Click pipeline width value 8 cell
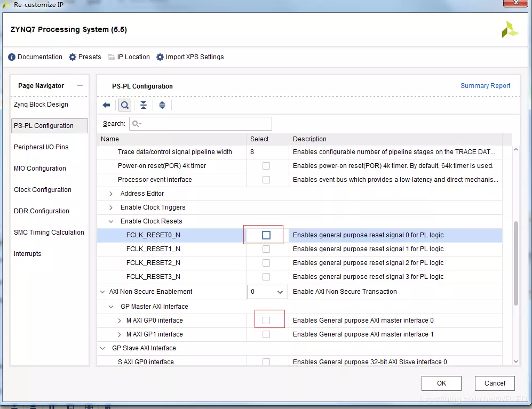This screenshot has width=532, height=409. (268, 152)
